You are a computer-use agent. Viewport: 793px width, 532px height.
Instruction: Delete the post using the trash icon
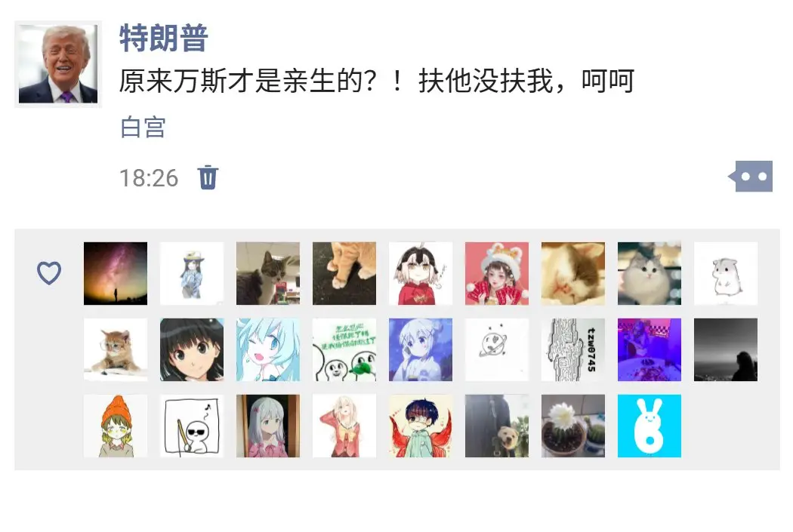pos(208,177)
